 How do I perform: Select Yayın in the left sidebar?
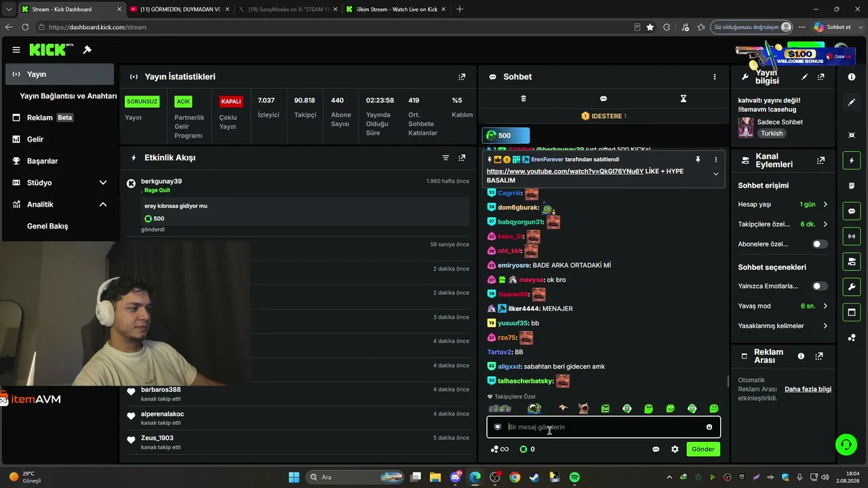(x=60, y=75)
